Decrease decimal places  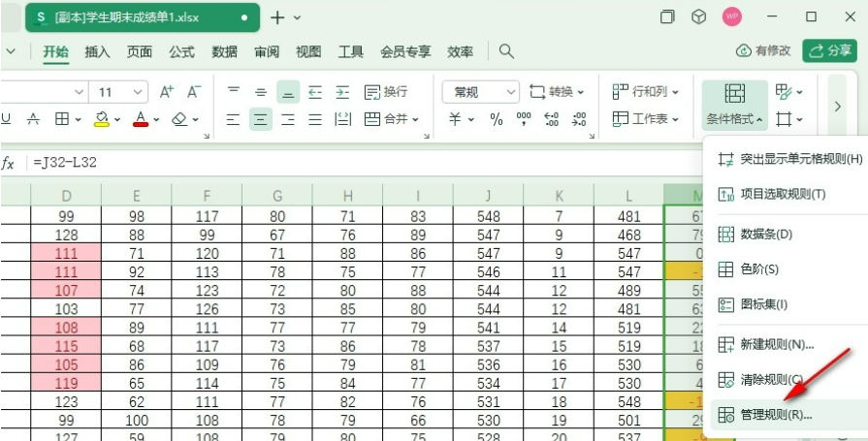point(580,119)
